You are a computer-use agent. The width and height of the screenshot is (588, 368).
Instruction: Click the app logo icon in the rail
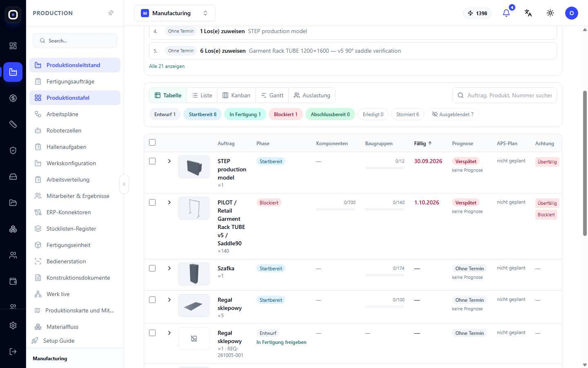tap(13, 15)
